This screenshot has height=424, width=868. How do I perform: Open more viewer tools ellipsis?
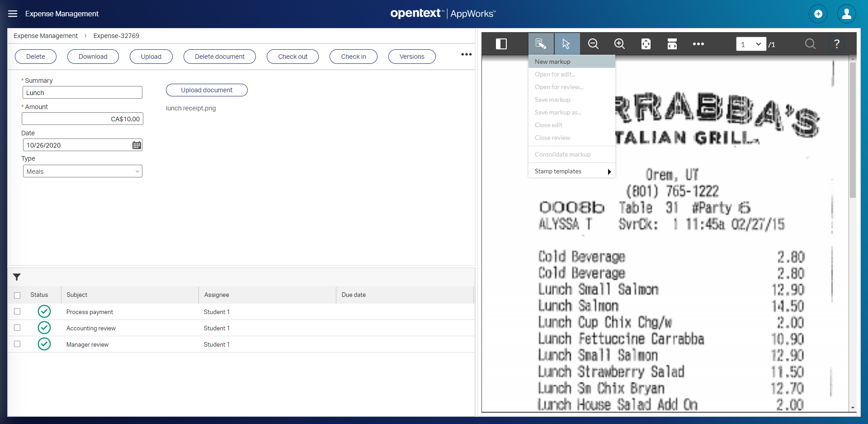(x=698, y=44)
